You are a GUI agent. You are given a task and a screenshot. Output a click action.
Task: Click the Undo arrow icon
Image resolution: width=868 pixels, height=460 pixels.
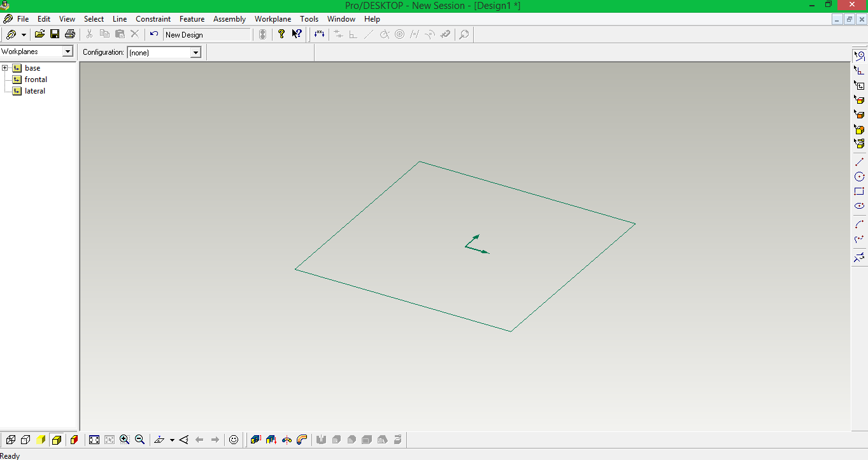coord(154,34)
